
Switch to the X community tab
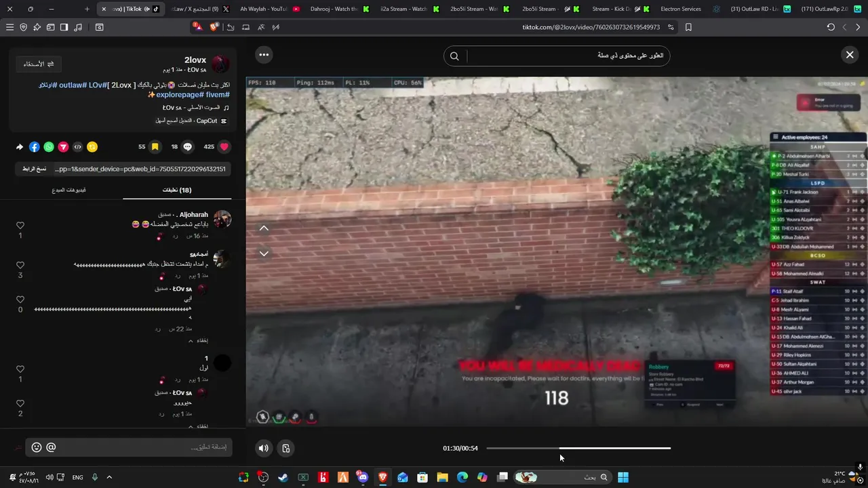(199, 9)
